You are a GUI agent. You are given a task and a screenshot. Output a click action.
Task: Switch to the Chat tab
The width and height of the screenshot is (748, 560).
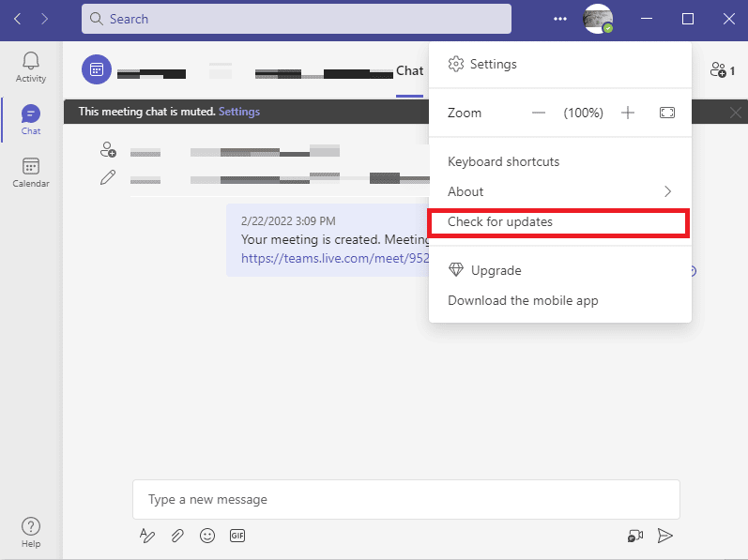click(x=409, y=70)
